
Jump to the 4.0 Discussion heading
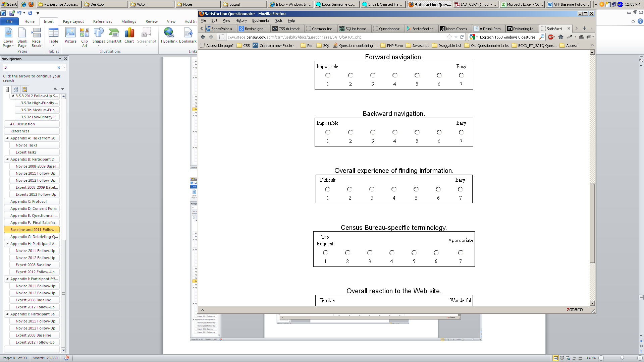[22, 124]
